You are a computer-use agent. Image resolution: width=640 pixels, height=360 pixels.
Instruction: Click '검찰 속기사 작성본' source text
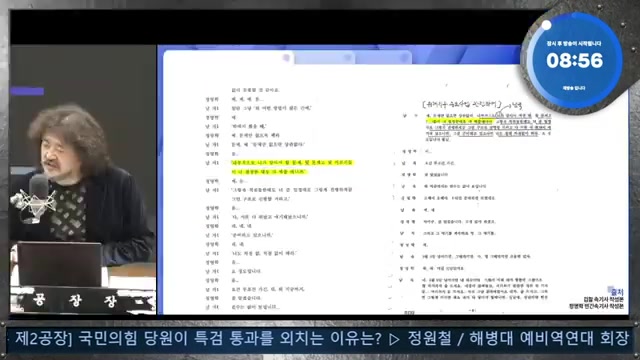tap(603, 299)
